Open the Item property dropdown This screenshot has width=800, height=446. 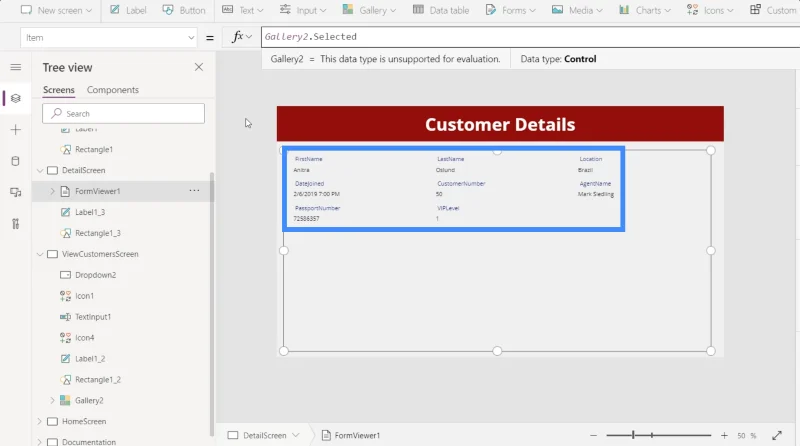coord(109,37)
